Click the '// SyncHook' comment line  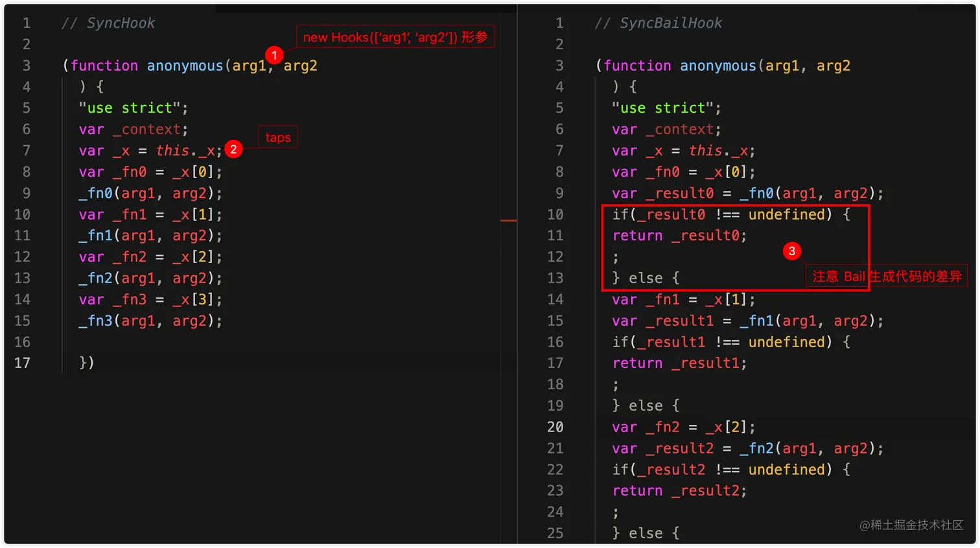[108, 23]
